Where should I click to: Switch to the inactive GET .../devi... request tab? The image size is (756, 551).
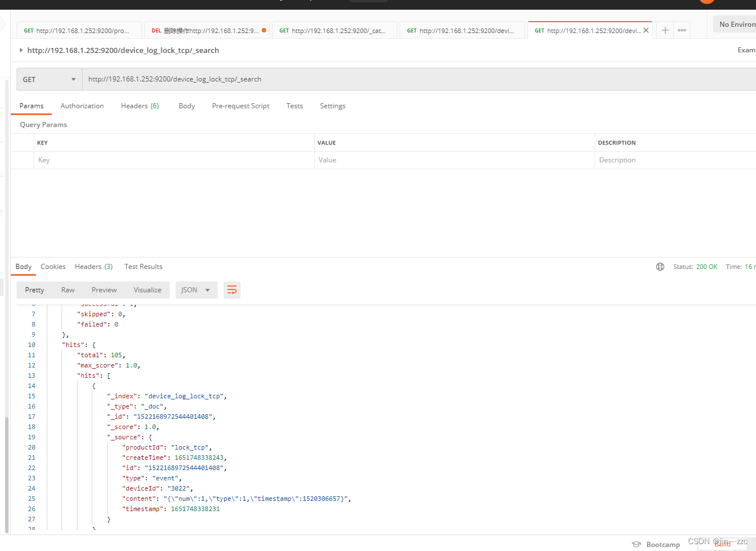coord(462,31)
